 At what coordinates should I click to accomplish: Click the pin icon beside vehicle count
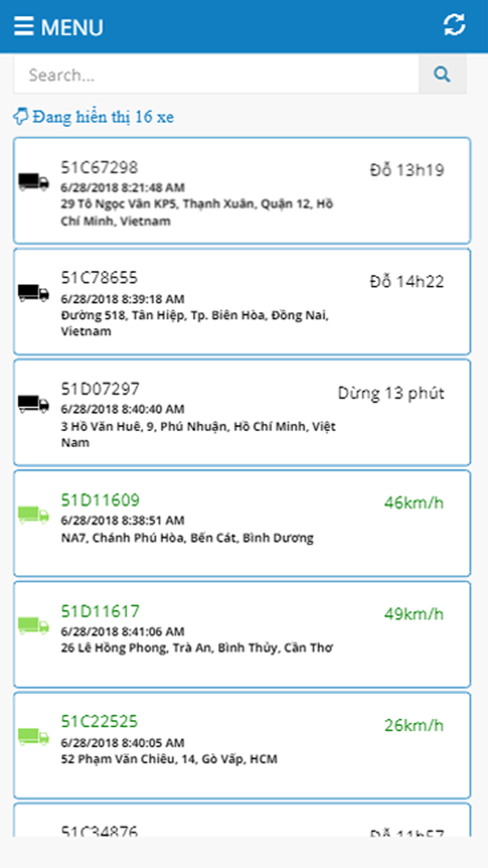pyautogui.click(x=21, y=117)
